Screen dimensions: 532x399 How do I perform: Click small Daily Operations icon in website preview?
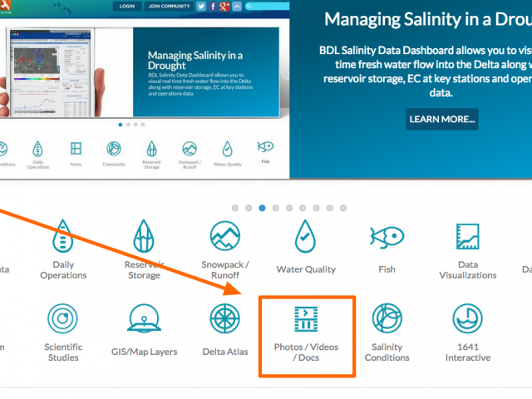[x=37, y=149]
